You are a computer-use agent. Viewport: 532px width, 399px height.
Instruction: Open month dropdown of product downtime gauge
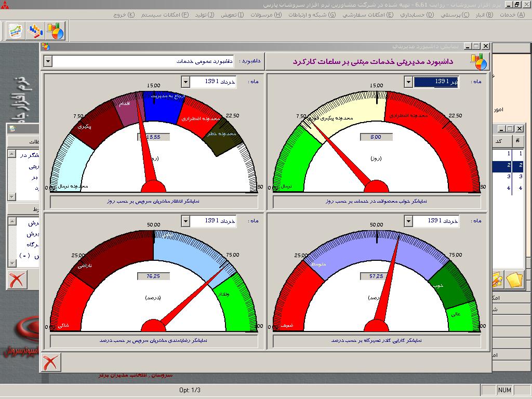(x=408, y=82)
